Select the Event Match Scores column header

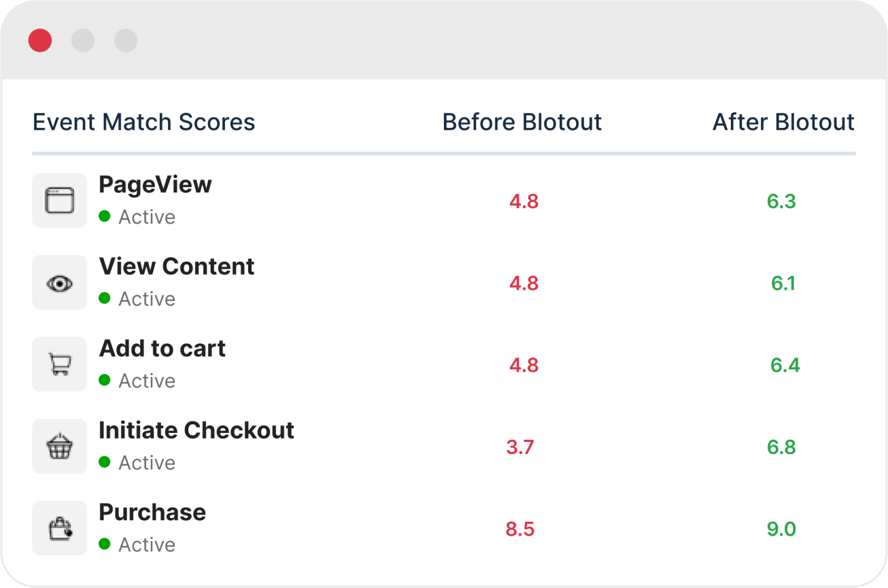[144, 122]
